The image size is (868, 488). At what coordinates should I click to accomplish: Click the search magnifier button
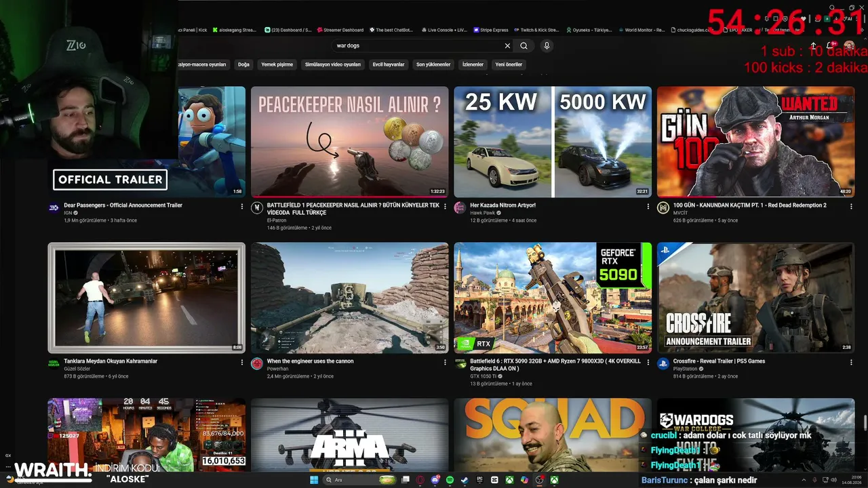(524, 46)
